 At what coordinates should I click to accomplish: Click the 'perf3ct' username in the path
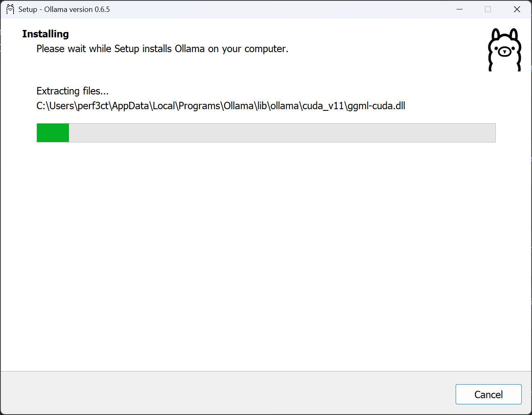pyautogui.click(x=93, y=106)
